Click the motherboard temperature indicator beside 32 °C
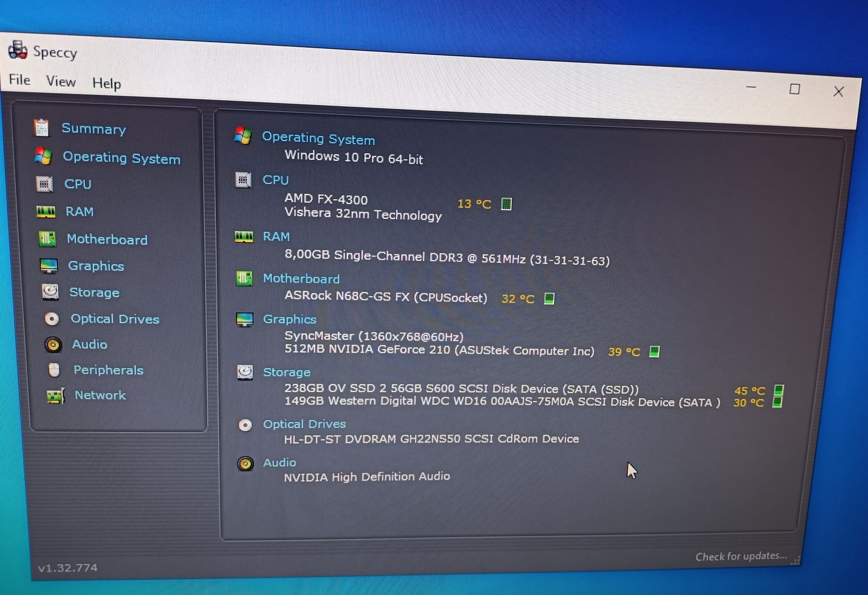 549,298
